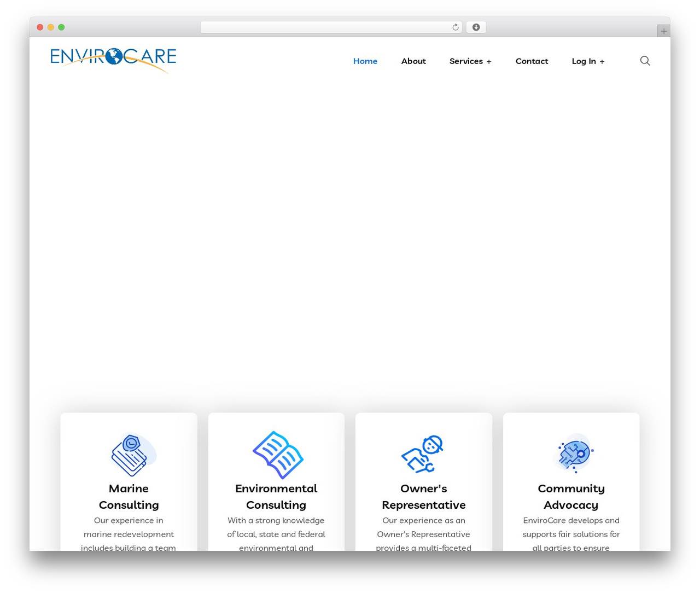
Task: Close the browser window with the red button
Action: coord(40,27)
